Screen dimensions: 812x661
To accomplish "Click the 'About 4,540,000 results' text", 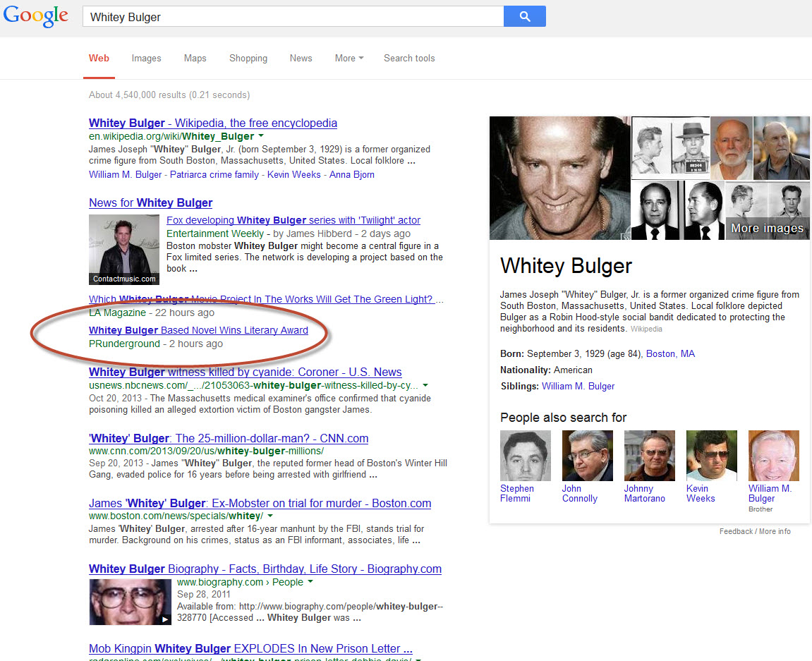I will (x=169, y=95).
